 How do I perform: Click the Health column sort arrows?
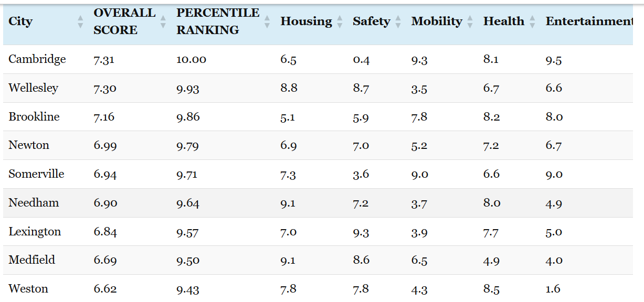532,21
